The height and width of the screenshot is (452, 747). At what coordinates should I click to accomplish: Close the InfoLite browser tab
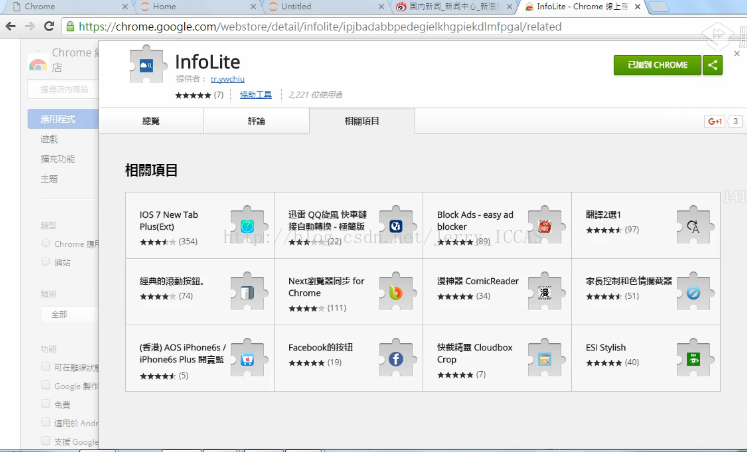click(637, 7)
